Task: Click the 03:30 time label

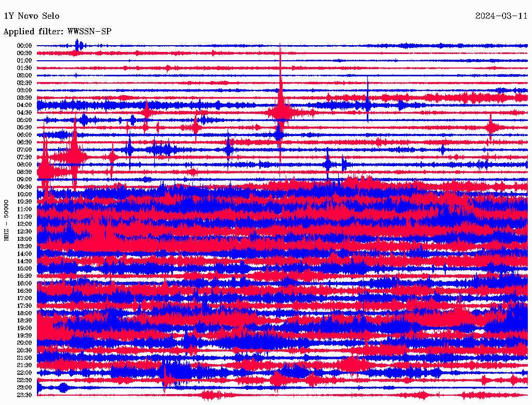Action: tap(24, 98)
